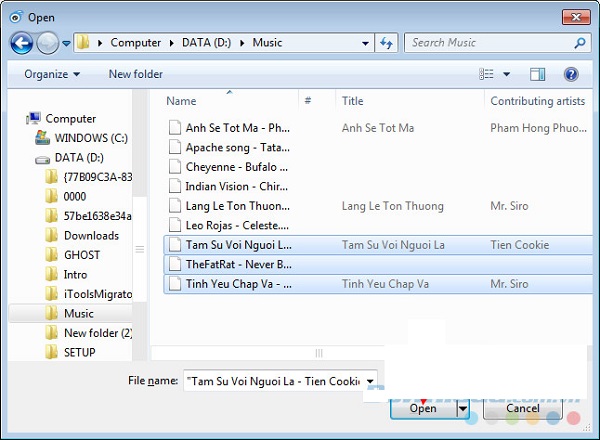Viewport: 600px width, 440px height.
Task: Click the Back navigation arrow
Action: [22, 43]
